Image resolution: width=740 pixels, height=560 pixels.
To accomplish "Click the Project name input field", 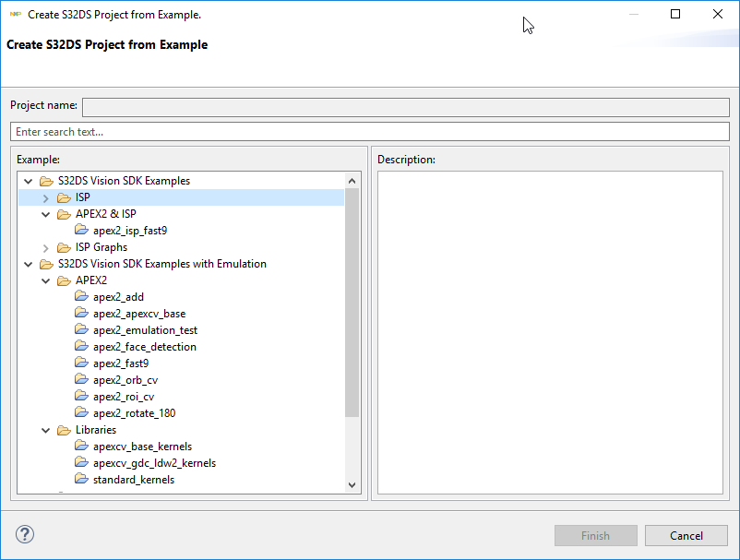I will tap(406, 107).
